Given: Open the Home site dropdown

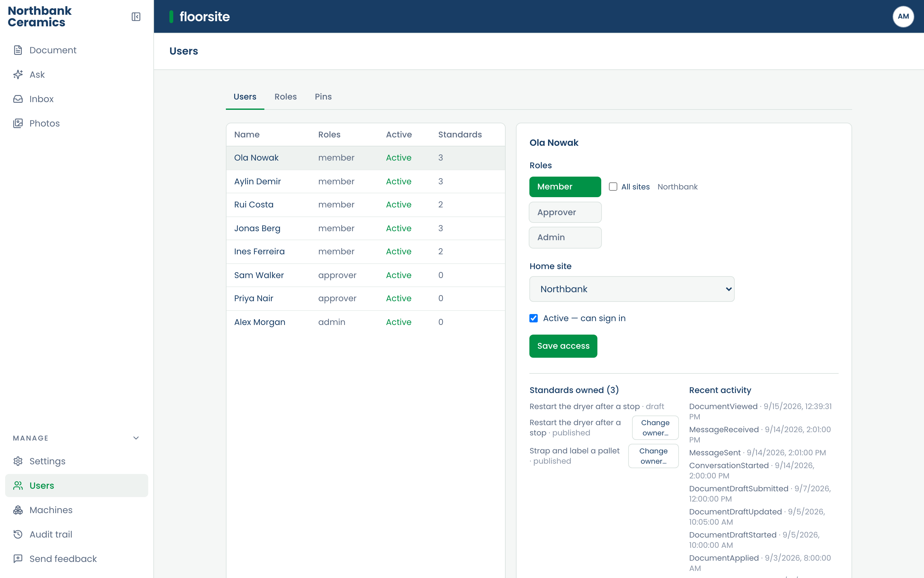Looking at the screenshot, I should coord(631,289).
